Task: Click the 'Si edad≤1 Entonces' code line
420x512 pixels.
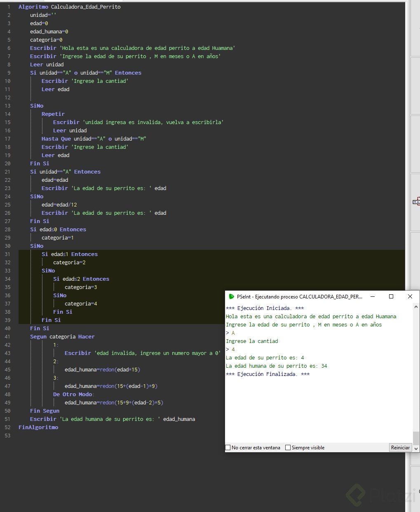Action: pyautogui.click(x=70, y=254)
